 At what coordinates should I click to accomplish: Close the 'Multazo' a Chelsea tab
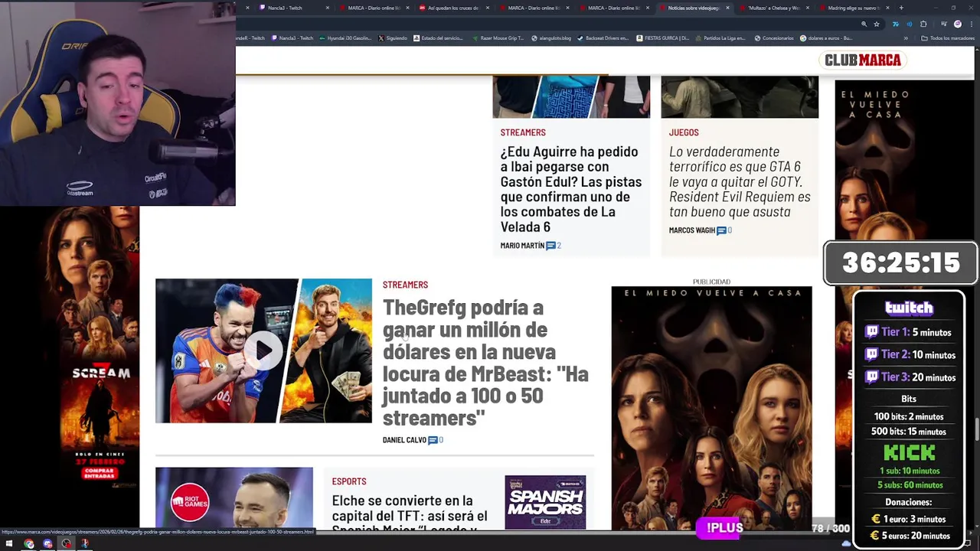click(807, 8)
